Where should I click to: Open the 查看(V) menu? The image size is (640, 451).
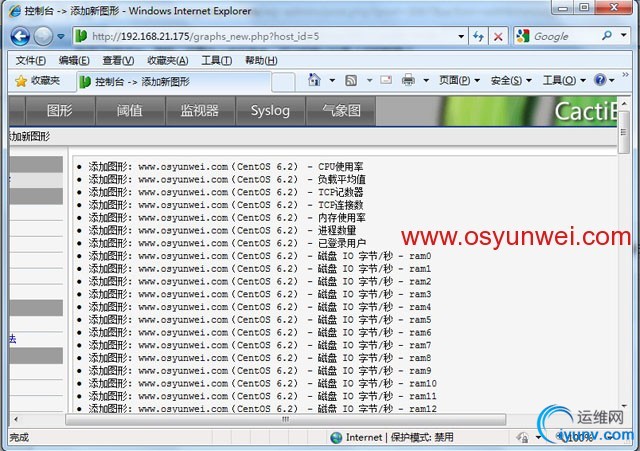(x=118, y=61)
